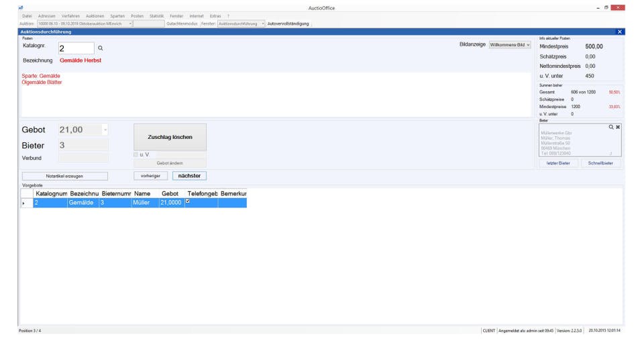
Task: Click the Mindestpreis 500,00 value
Action: 594,47
